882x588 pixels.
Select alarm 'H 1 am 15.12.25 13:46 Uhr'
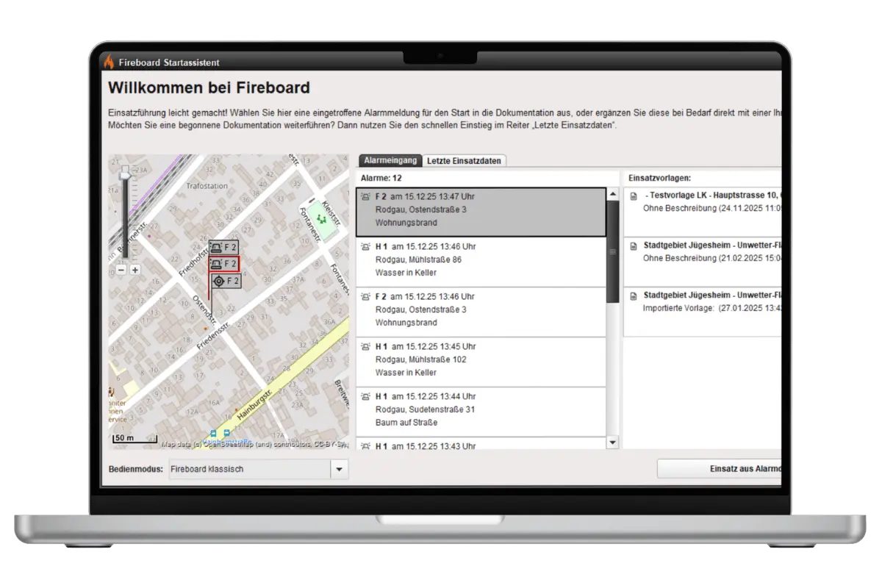(x=481, y=262)
